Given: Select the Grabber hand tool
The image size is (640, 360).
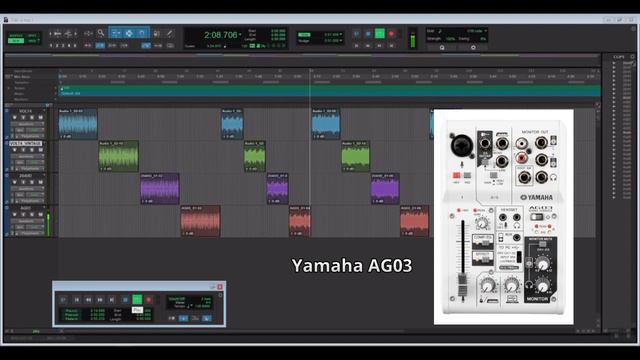Looking at the screenshot, I should click(142, 33).
